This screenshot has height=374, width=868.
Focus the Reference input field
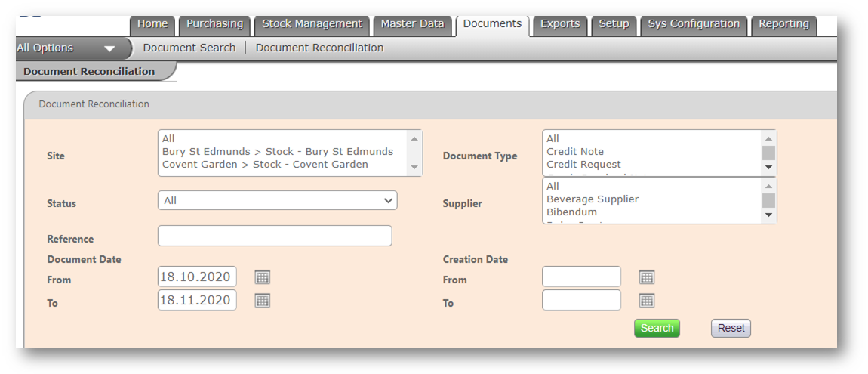coord(275,236)
